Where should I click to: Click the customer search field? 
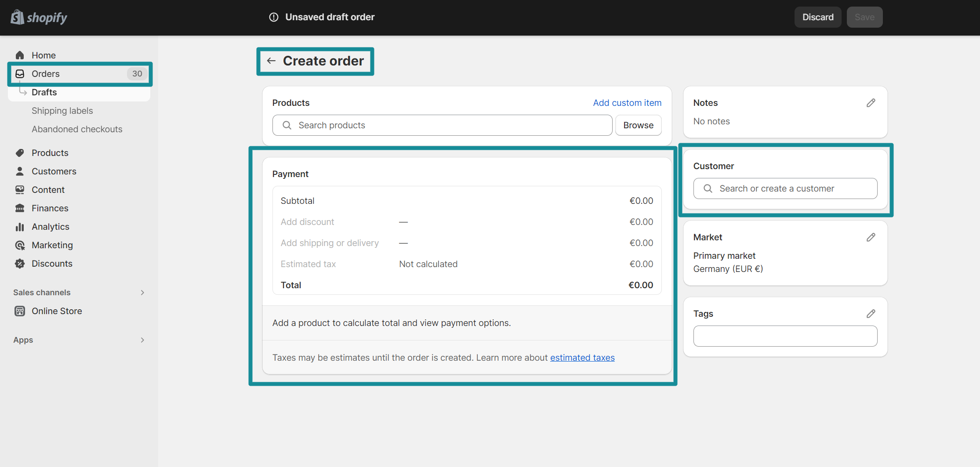click(785, 188)
